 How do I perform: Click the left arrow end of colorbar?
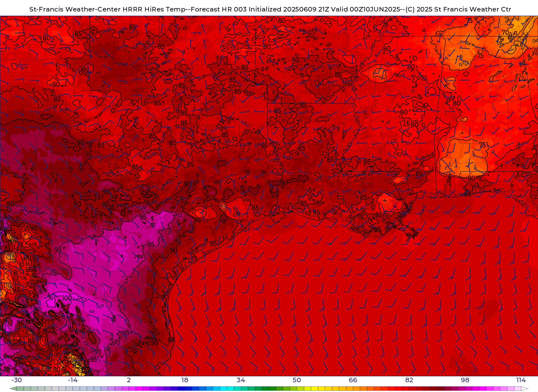(x=13, y=389)
